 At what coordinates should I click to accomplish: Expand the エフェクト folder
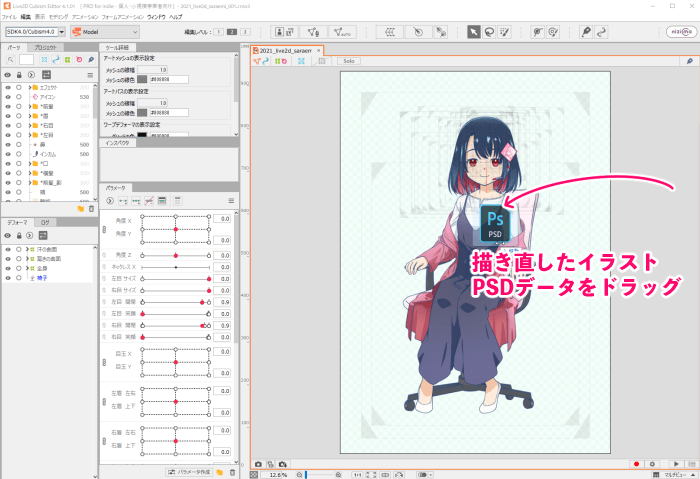30,87
